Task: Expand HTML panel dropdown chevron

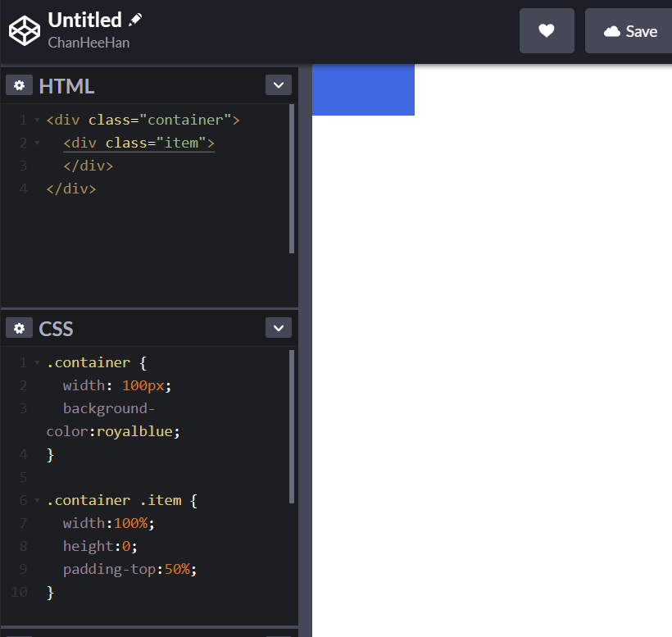Action: click(279, 85)
